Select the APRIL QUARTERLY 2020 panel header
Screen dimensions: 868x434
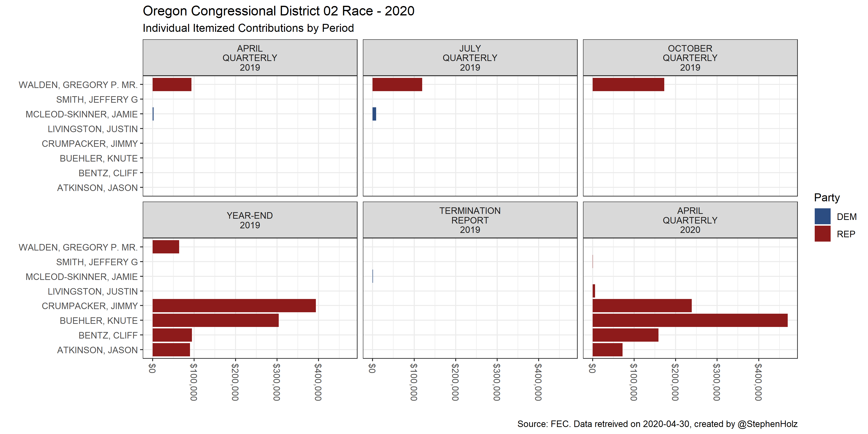tap(690, 220)
